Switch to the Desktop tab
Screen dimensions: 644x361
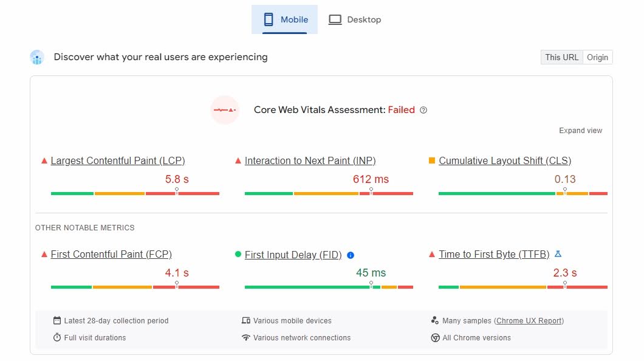pos(355,19)
